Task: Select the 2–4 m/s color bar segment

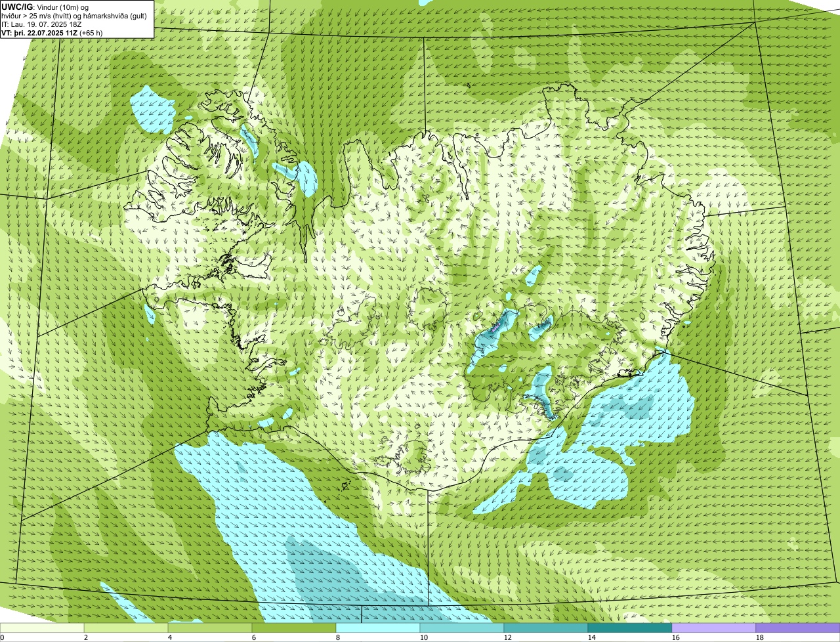Action: [x=126, y=628]
